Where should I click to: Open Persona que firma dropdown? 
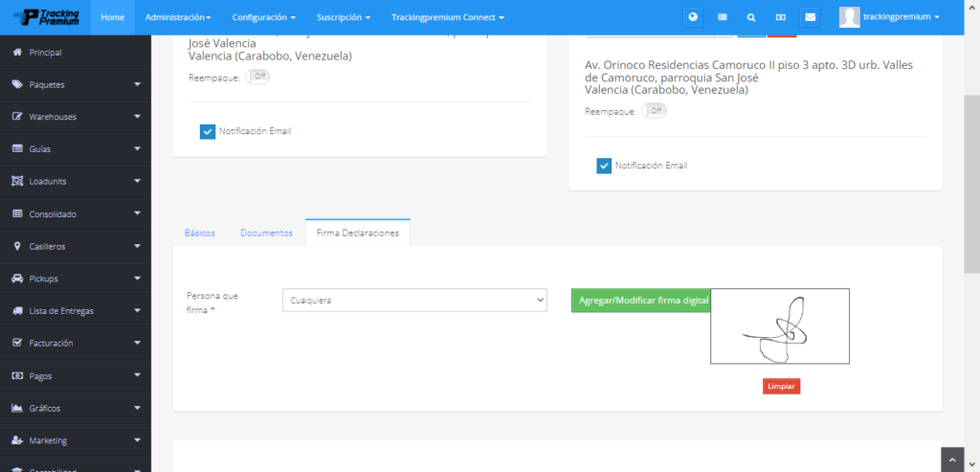point(414,300)
